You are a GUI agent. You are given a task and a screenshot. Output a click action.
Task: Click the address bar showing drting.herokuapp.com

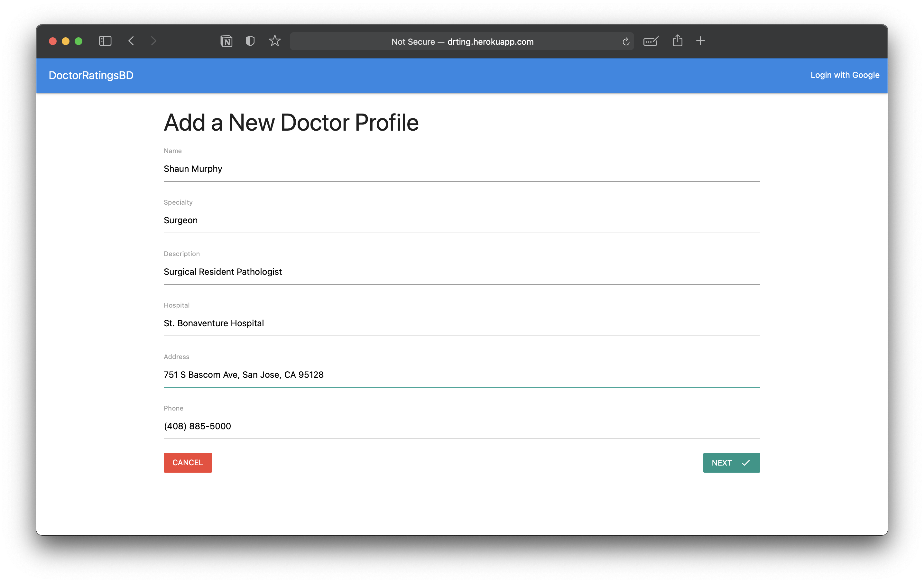(462, 42)
